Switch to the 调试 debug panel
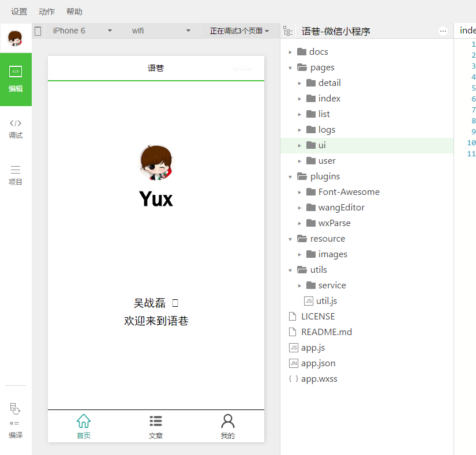 (x=16, y=129)
